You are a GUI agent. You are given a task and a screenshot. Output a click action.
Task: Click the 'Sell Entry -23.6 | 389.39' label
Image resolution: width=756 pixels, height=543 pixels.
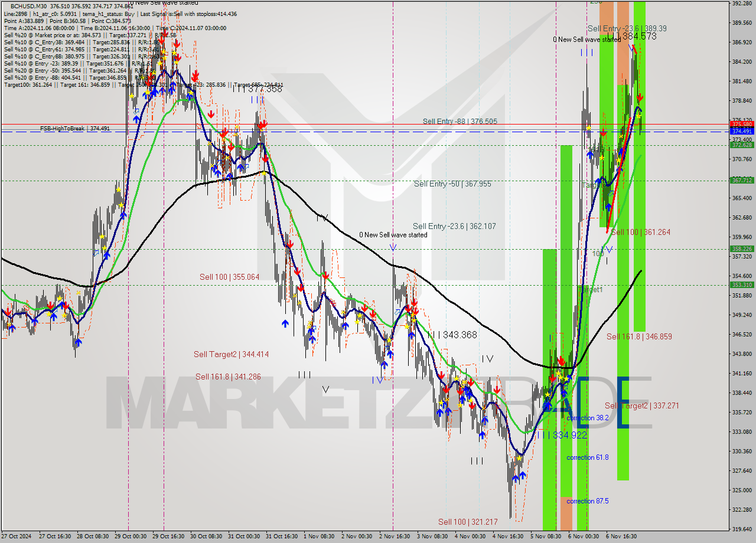pyautogui.click(x=627, y=28)
